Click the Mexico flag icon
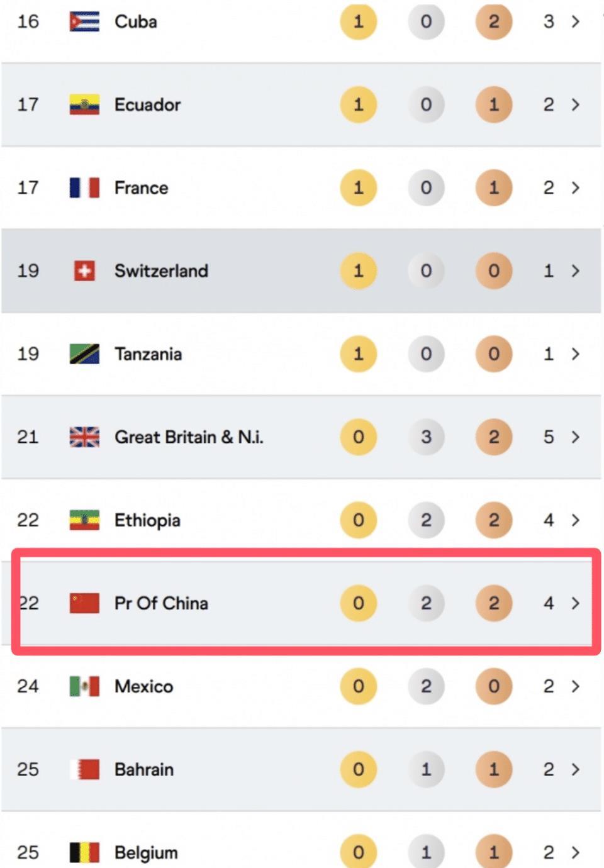Viewport: 604px width, 868px height. [x=84, y=686]
